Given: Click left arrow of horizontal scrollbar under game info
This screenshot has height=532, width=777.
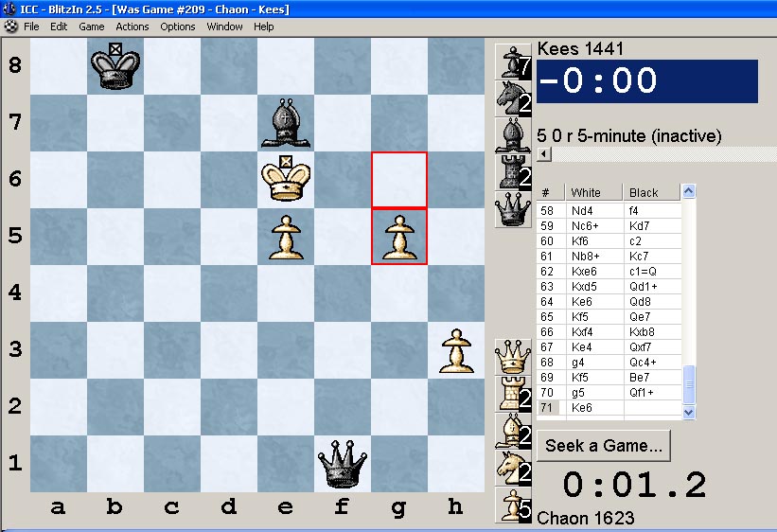Looking at the screenshot, I should click(x=543, y=153).
